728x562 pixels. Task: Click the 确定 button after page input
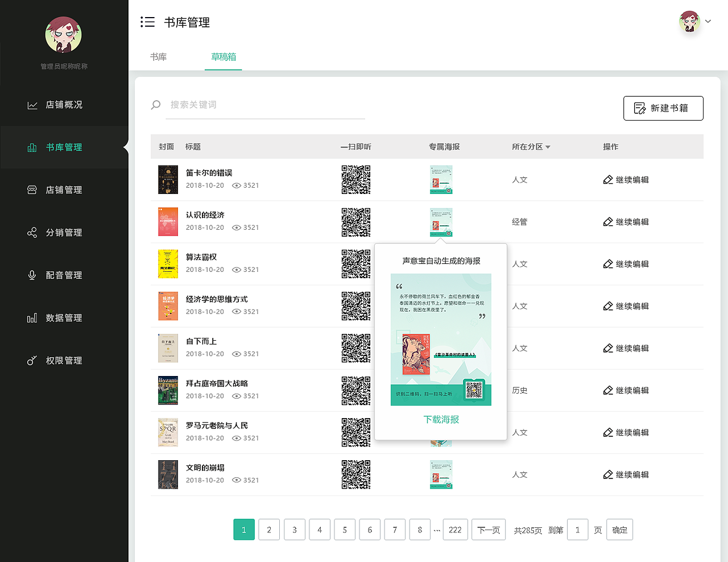pyautogui.click(x=619, y=530)
